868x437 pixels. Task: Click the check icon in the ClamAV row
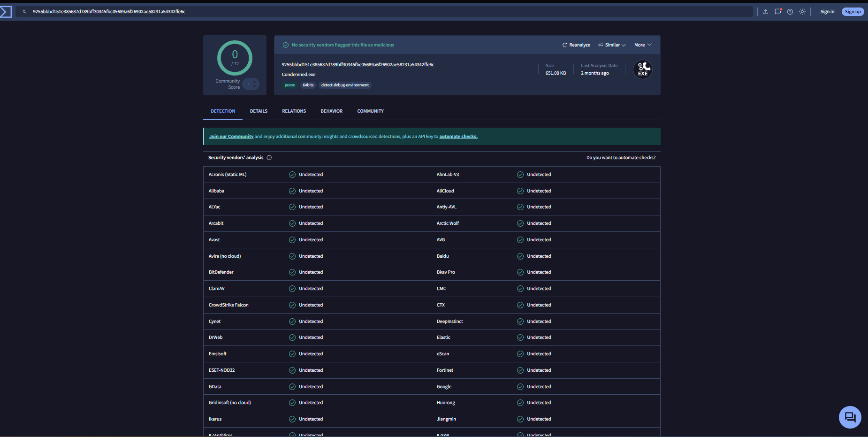pos(292,289)
